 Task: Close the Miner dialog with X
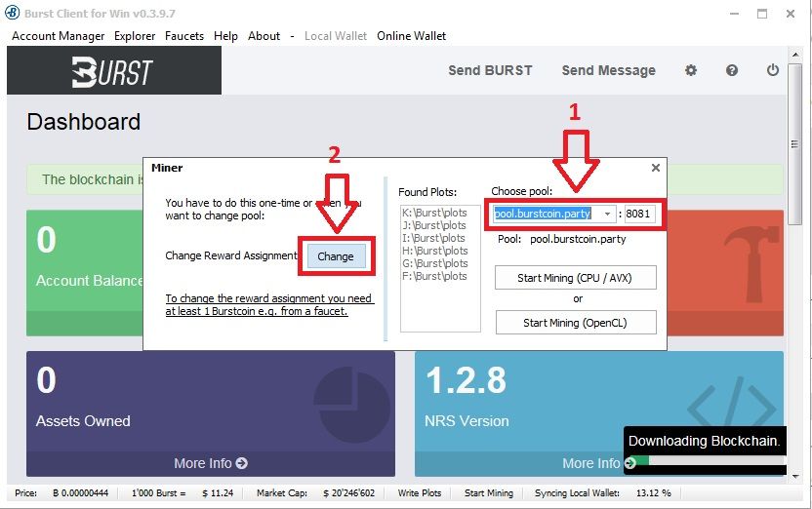tap(656, 168)
